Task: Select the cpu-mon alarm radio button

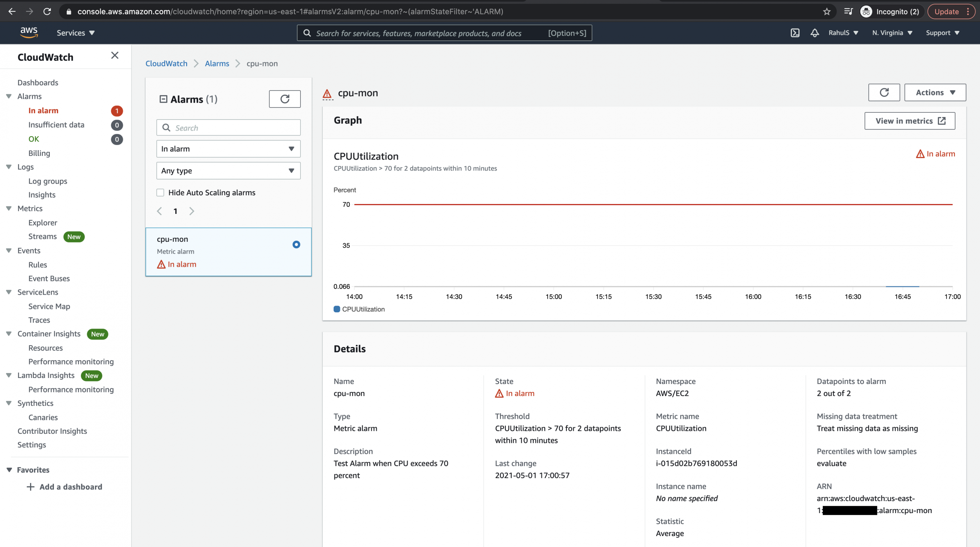Action: pos(296,244)
